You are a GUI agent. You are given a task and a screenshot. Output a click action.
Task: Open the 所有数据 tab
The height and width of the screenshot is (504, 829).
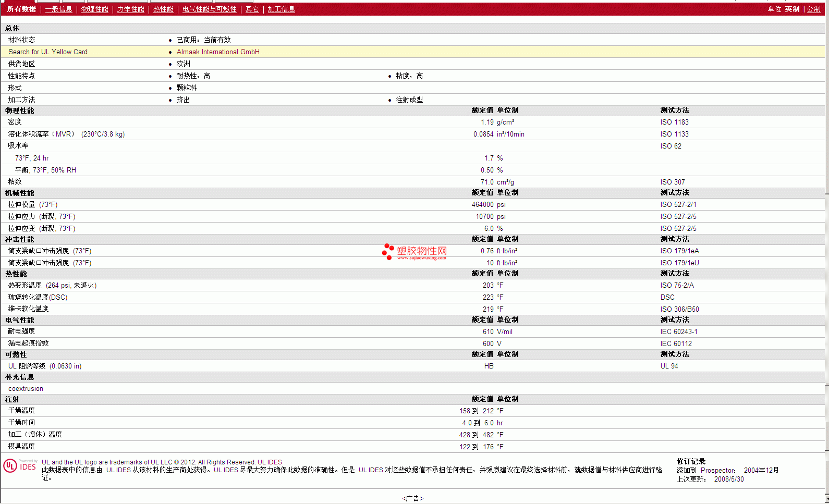pyautogui.click(x=21, y=9)
